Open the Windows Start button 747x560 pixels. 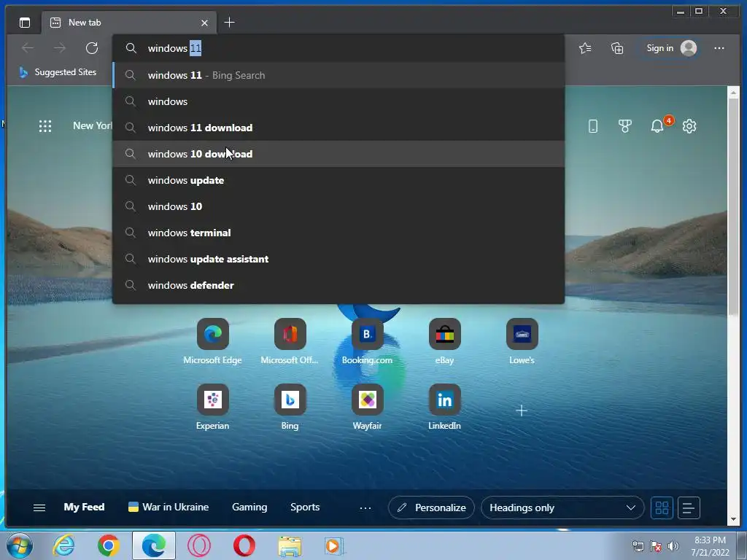pyautogui.click(x=19, y=545)
